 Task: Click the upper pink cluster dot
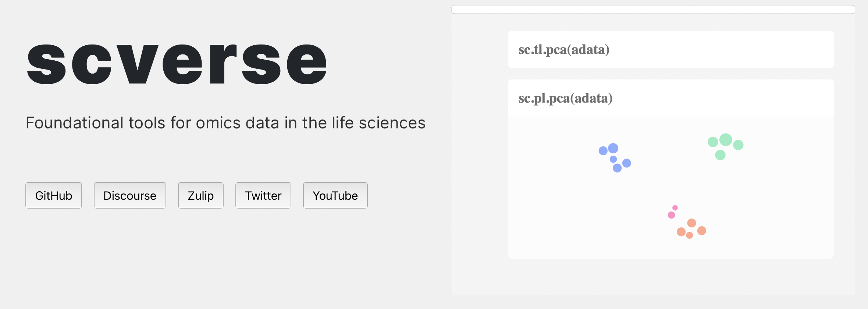(675, 208)
